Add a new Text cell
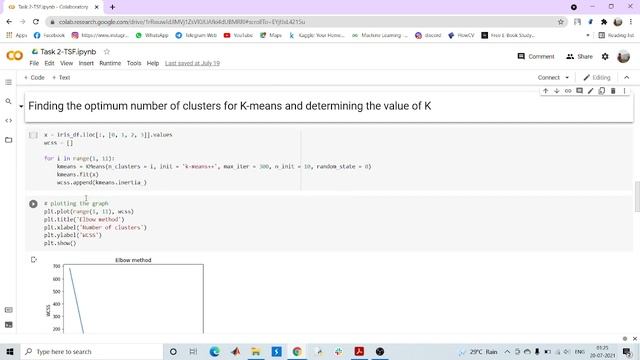Screen dimensions: 640x360 pos(61,78)
